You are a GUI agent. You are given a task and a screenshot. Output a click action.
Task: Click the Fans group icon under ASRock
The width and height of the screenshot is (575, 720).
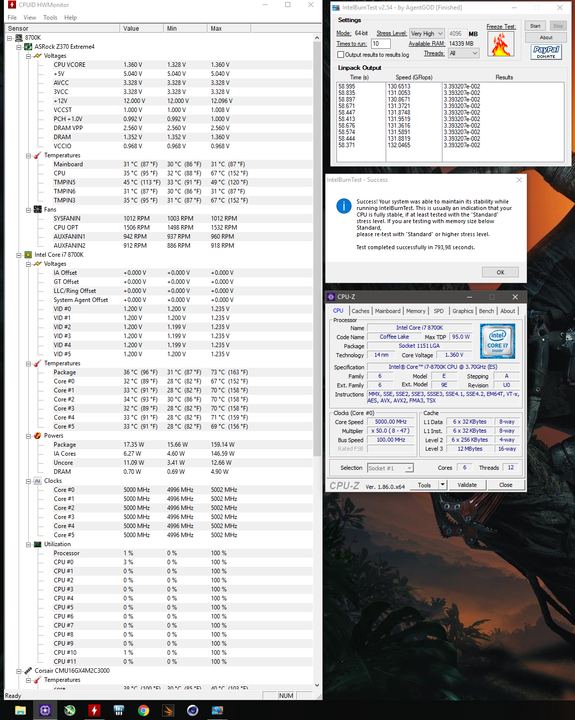coord(38,209)
